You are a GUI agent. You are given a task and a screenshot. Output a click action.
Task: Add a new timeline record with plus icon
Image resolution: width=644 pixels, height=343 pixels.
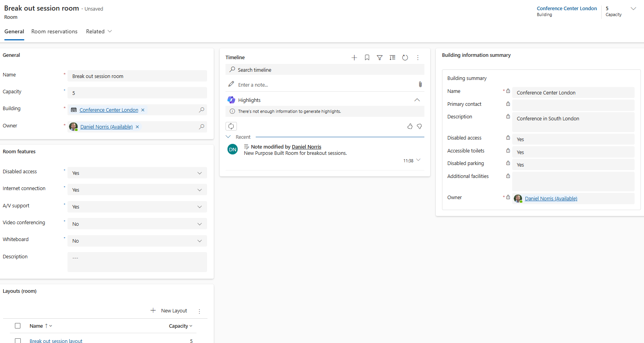point(354,58)
